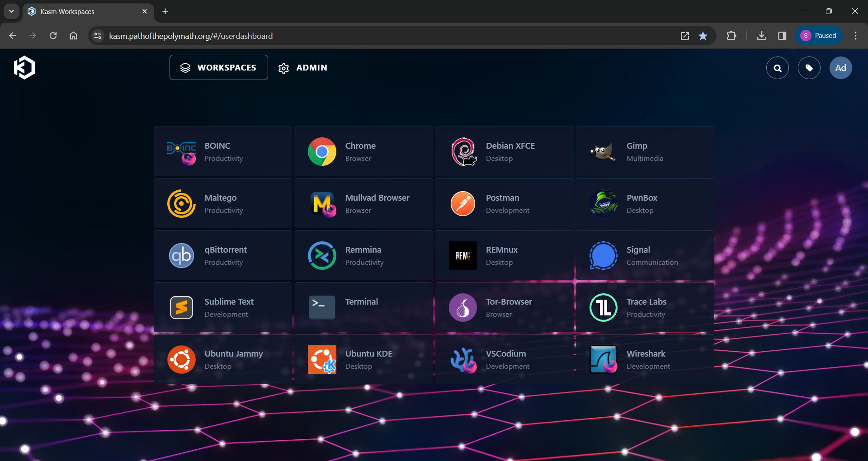868x461 pixels.
Task: Click Productivity label under Remmina
Action: [x=364, y=263]
